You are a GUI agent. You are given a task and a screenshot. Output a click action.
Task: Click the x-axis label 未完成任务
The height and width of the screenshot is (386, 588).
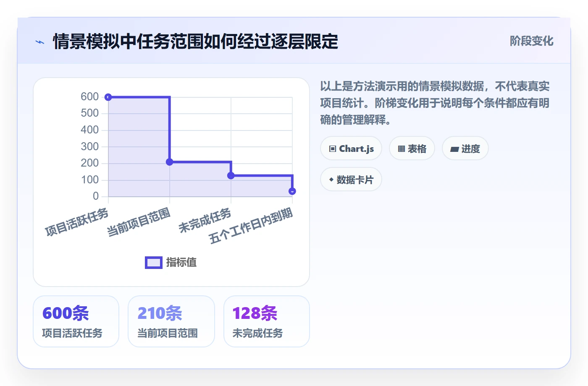[x=205, y=221]
